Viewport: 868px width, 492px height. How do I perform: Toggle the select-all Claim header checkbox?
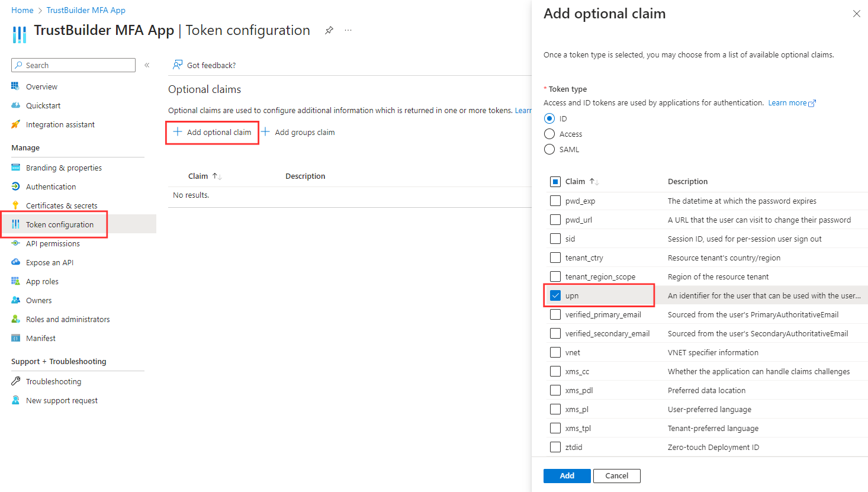click(555, 182)
